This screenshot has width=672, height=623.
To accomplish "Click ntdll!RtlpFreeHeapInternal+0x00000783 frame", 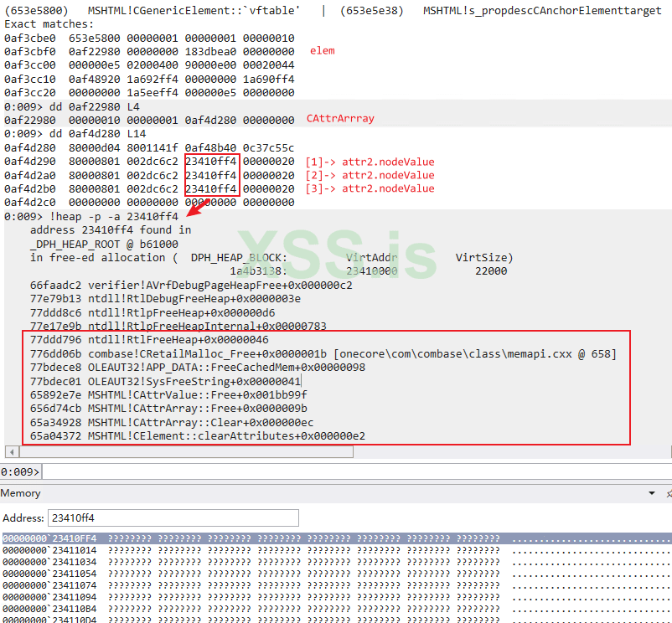I will tap(178, 327).
